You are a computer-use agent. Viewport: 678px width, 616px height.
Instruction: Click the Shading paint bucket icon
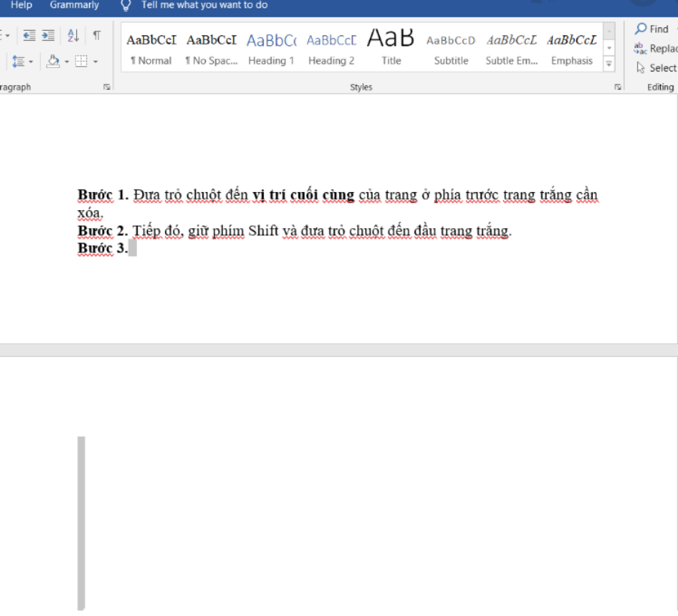(53, 61)
